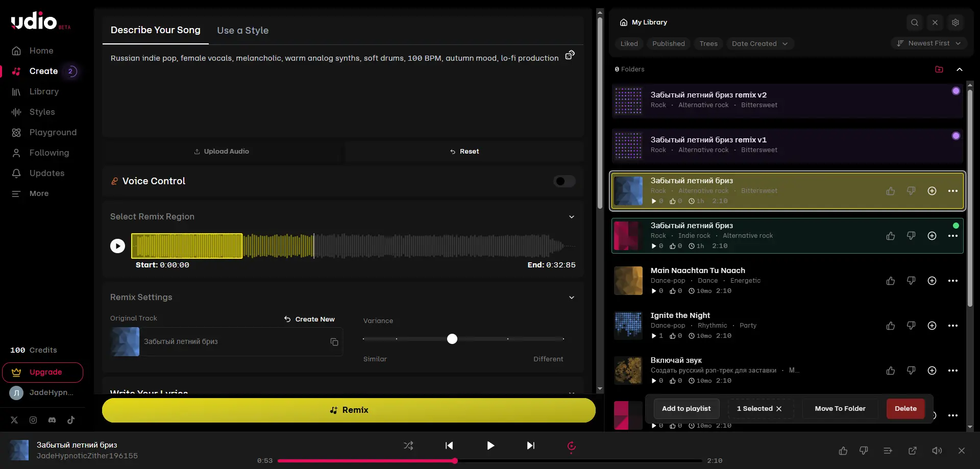
Task: Collapse the Select Remix Region section
Action: pos(572,217)
